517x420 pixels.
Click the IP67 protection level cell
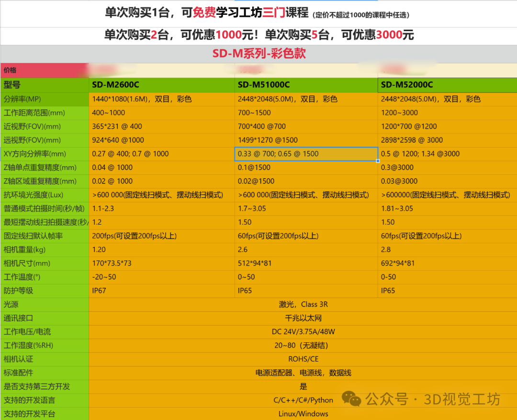[x=162, y=291]
